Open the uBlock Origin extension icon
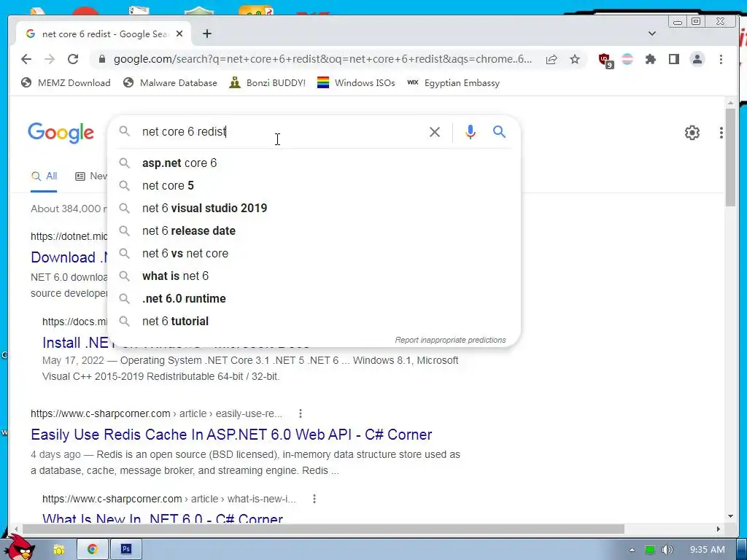 click(x=605, y=60)
